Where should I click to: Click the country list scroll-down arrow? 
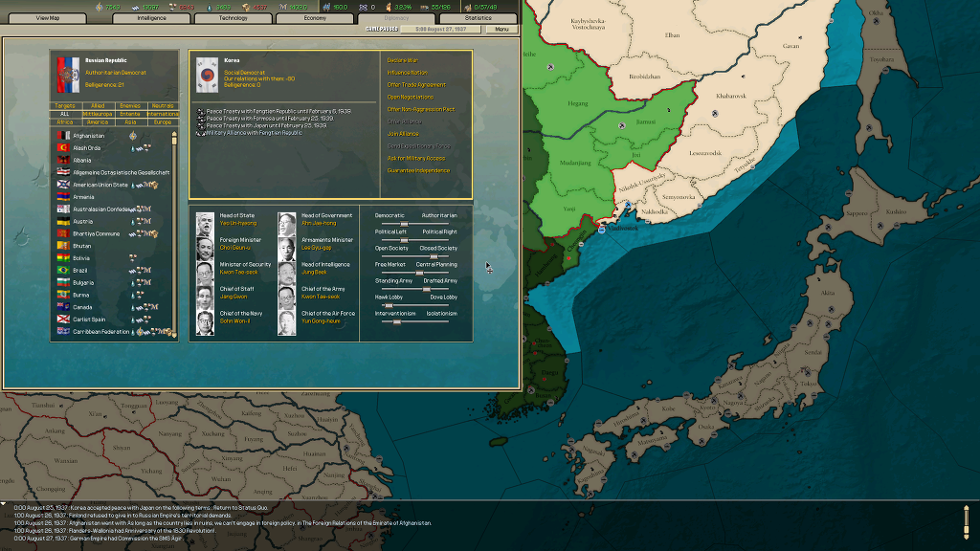point(174,336)
